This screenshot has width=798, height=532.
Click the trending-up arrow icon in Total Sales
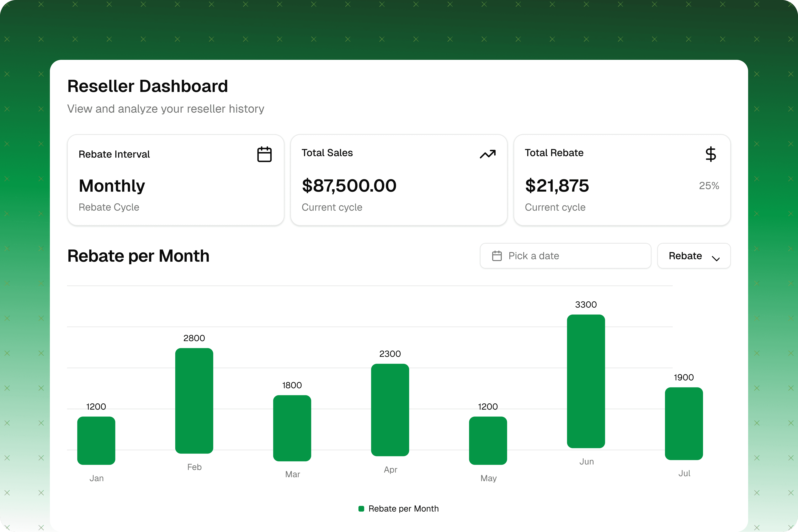tap(487, 154)
